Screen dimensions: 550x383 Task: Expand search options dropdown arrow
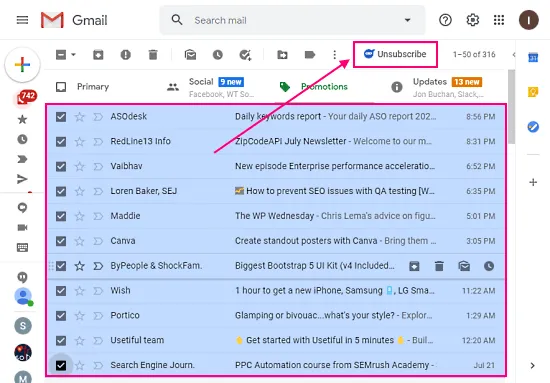coord(407,20)
